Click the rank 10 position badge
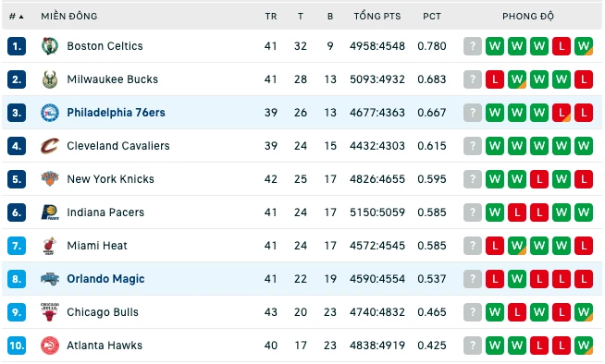 pyautogui.click(x=17, y=346)
